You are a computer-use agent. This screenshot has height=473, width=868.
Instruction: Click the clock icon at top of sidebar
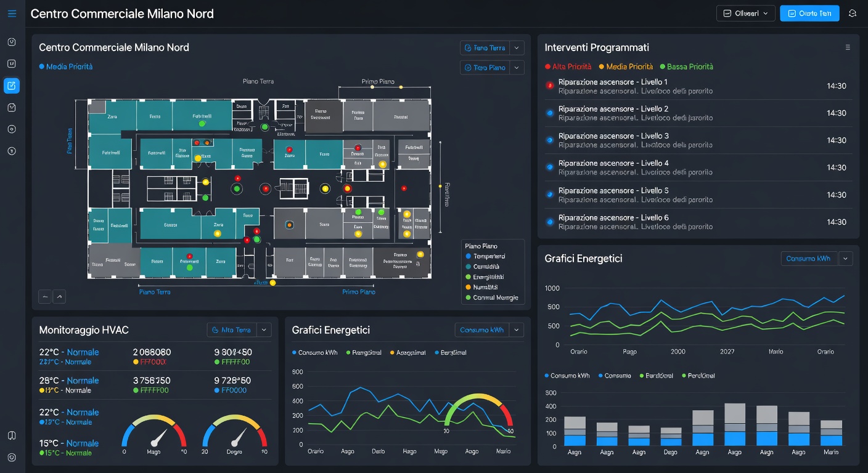(11, 41)
